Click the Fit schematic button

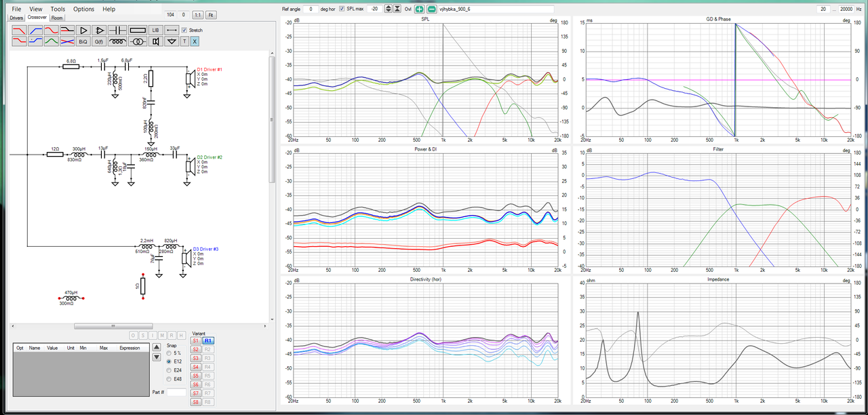211,15
